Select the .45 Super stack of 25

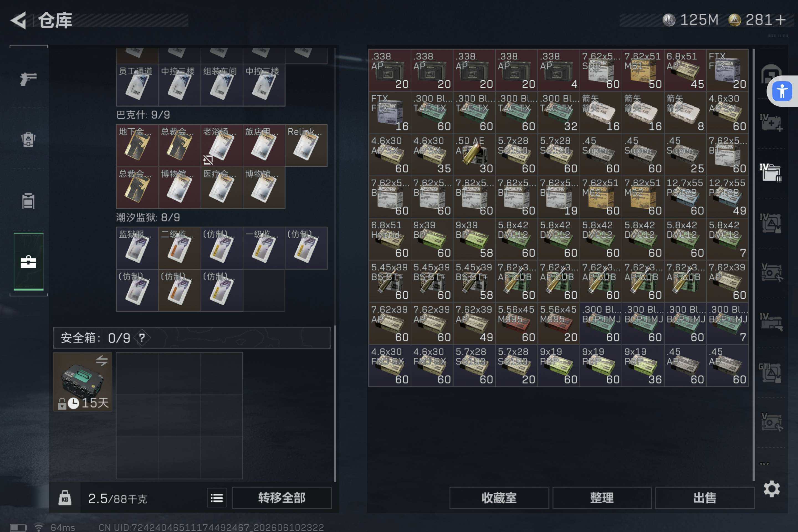click(685, 155)
